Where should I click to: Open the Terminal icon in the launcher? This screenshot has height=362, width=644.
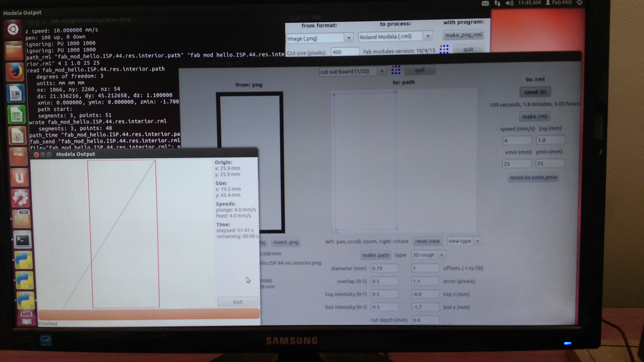22,240
